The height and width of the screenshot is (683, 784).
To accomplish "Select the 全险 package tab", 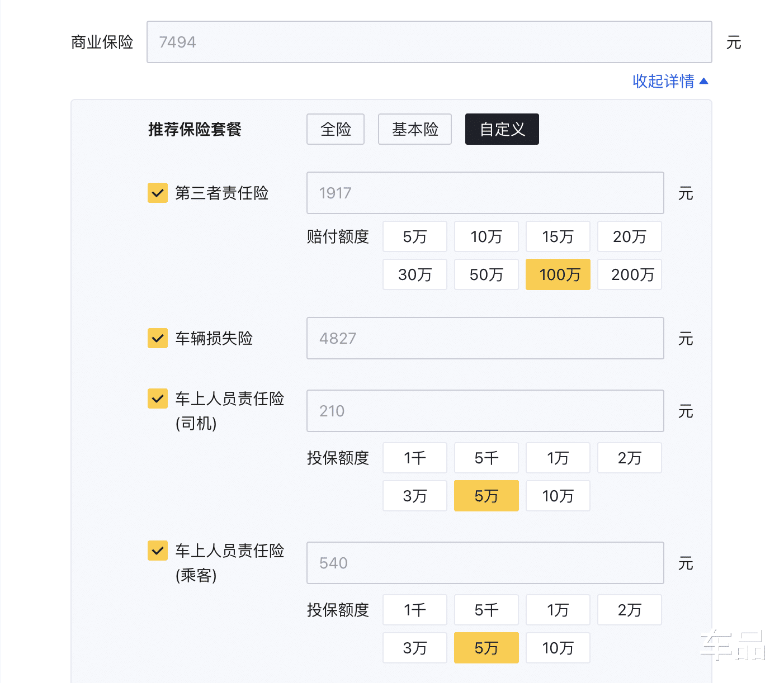I will [336, 129].
